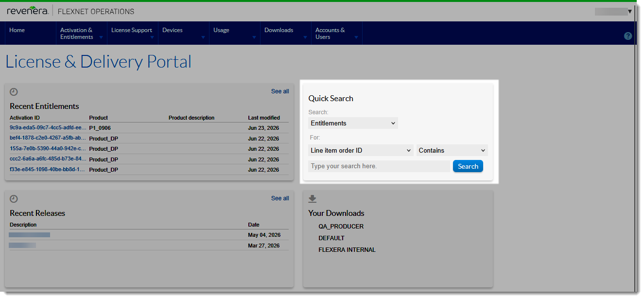The image size is (644, 299).
Task: Open the Activation & Entitlements menu
Action: (x=76, y=34)
